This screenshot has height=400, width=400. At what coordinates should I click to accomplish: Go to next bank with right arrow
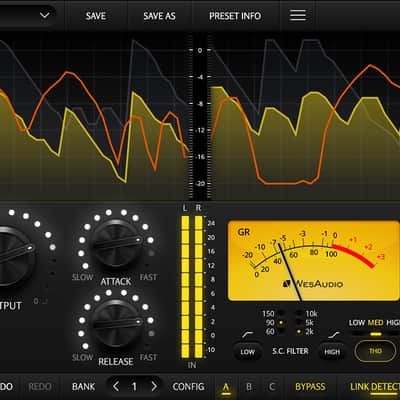pos(154,387)
